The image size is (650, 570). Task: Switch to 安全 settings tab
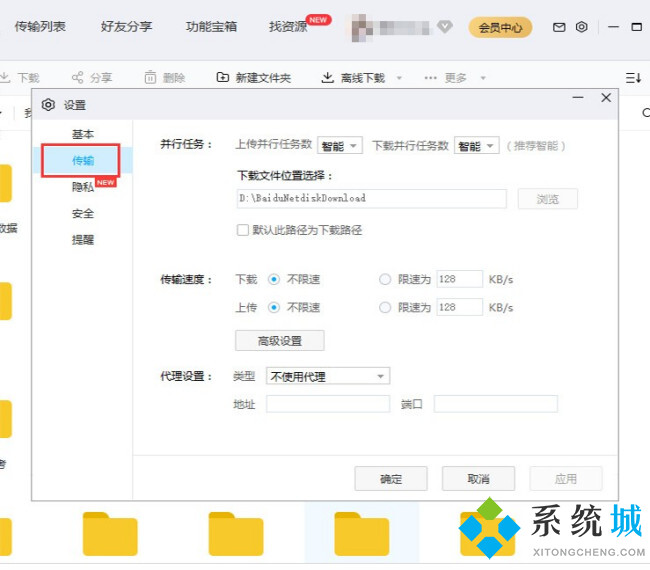point(82,213)
